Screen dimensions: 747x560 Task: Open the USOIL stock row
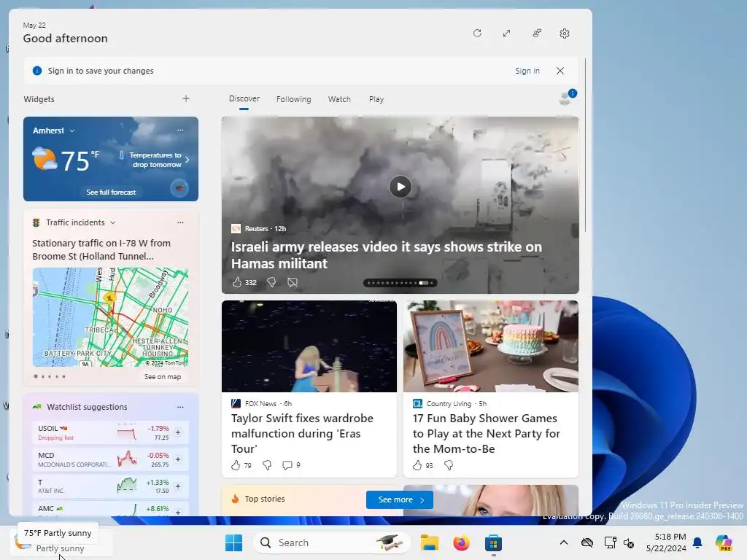[x=111, y=432]
